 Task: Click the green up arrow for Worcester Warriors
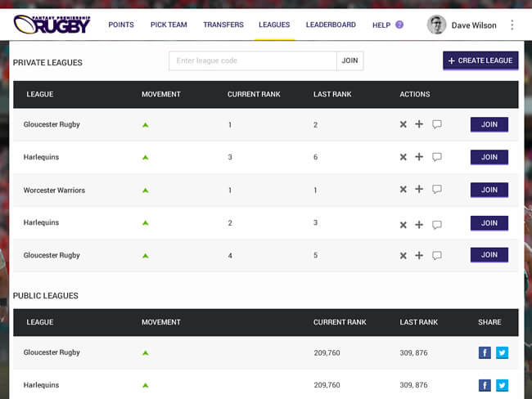(x=146, y=191)
